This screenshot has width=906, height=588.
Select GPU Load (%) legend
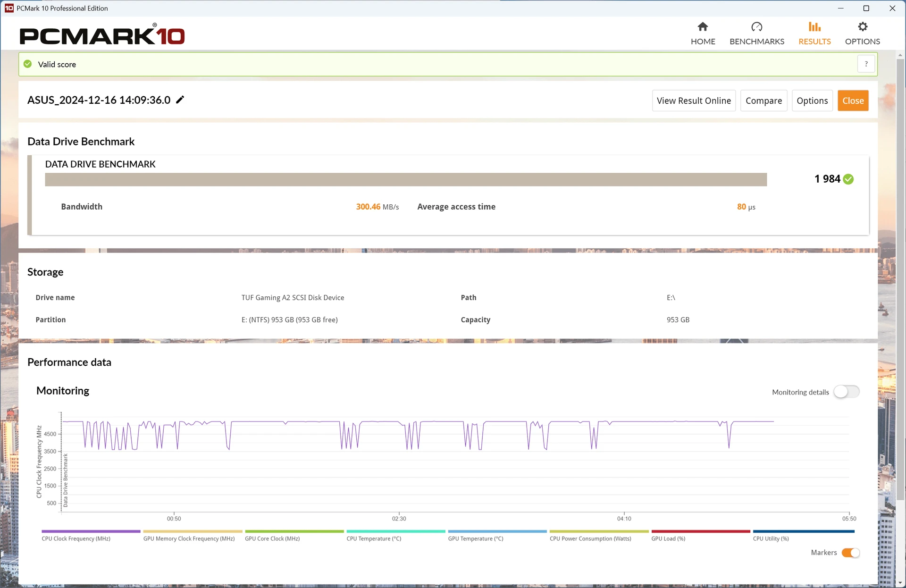[701, 536]
